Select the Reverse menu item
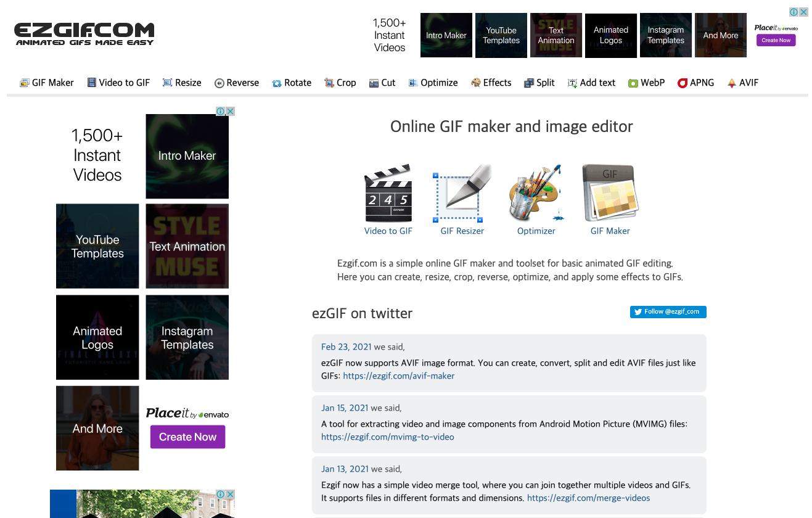812x518 pixels. pos(237,83)
